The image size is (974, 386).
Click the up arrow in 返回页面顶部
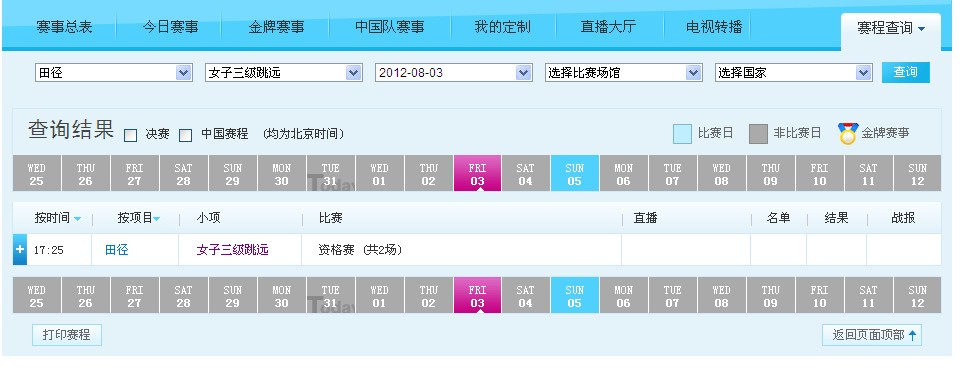point(913,335)
